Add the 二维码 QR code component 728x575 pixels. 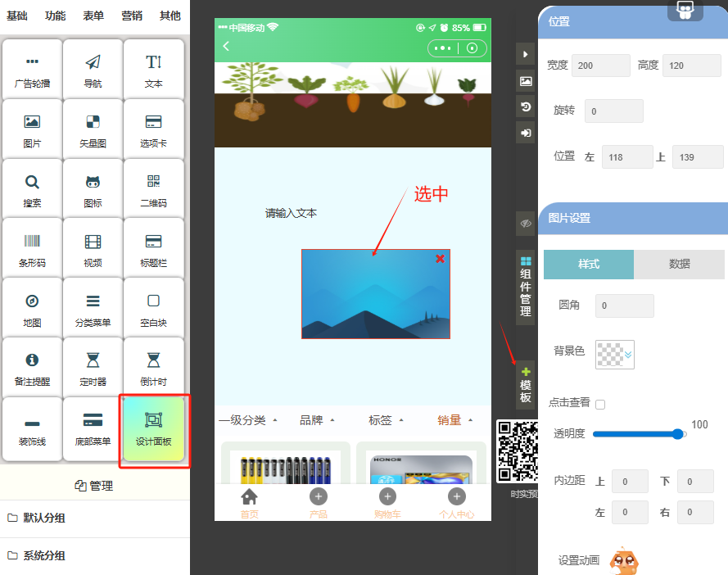point(153,190)
